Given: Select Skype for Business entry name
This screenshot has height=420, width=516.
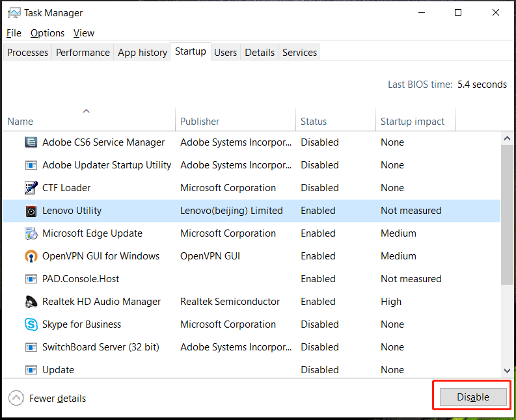Looking at the screenshot, I should pyautogui.click(x=81, y=324).
